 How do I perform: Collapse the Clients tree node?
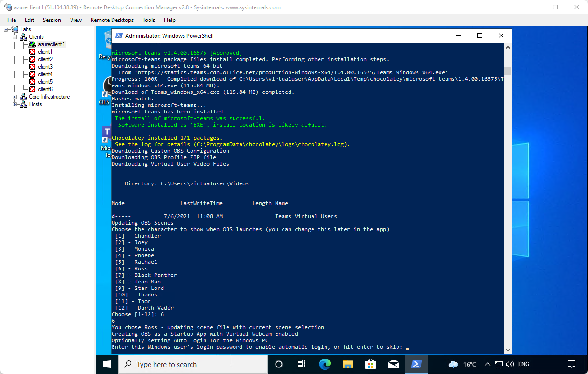[15, 37]
